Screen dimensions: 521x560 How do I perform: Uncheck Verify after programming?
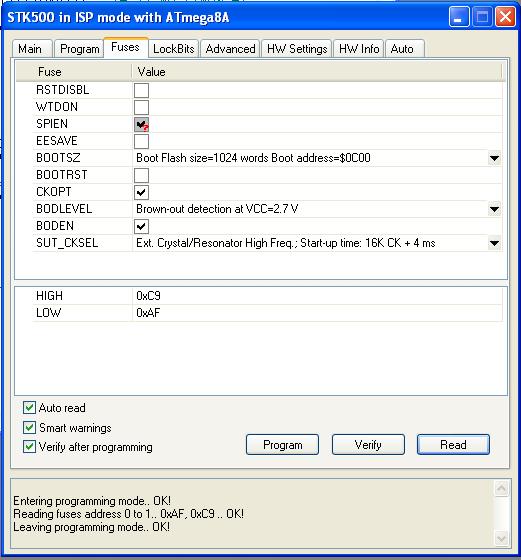pyautogui.click(x=29, y=447)
